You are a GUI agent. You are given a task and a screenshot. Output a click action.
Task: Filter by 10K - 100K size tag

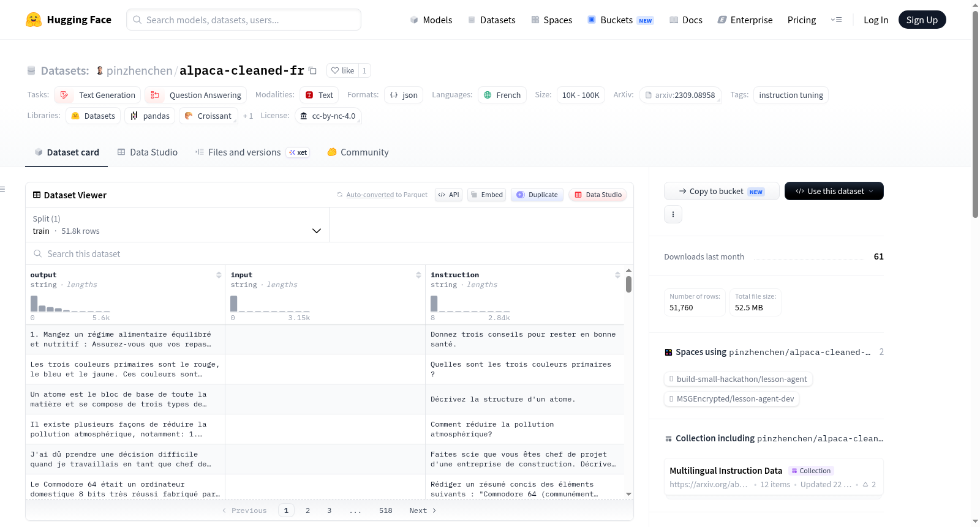point(581,95)
